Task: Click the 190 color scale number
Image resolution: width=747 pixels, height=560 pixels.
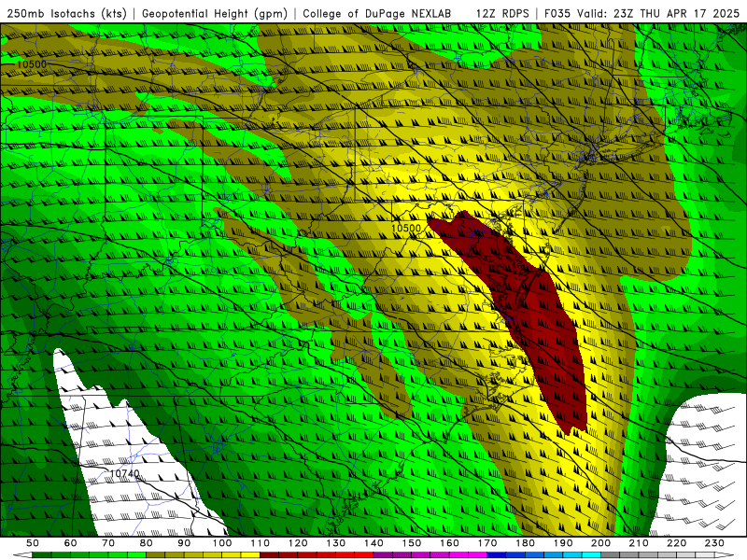Action: (x=563, y=543)
